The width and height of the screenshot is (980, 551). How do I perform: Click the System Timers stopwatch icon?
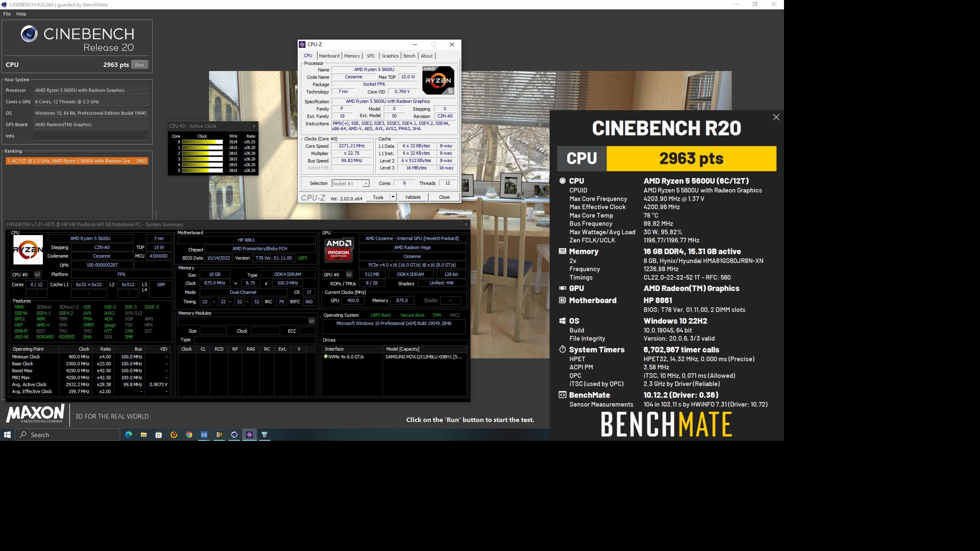562,349
